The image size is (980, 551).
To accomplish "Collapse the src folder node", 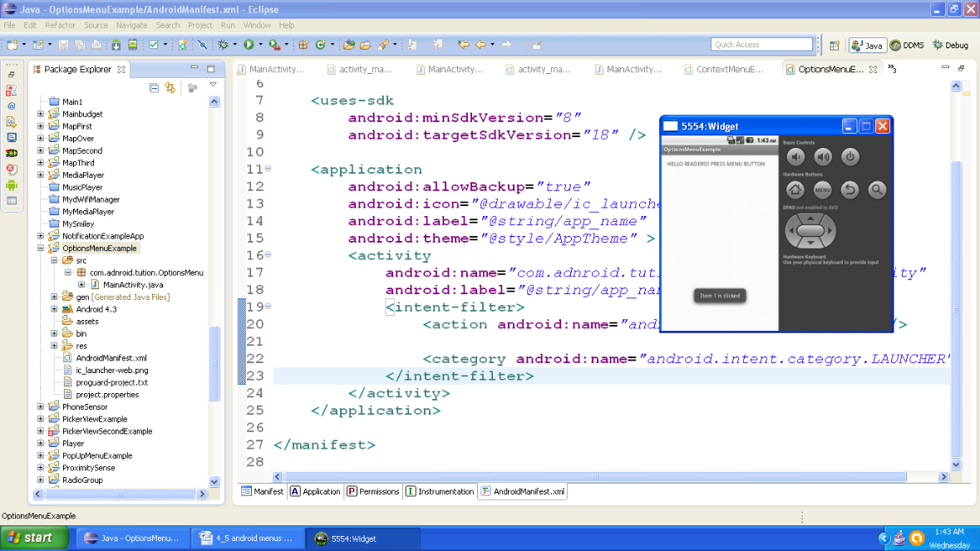I will 54,260.
